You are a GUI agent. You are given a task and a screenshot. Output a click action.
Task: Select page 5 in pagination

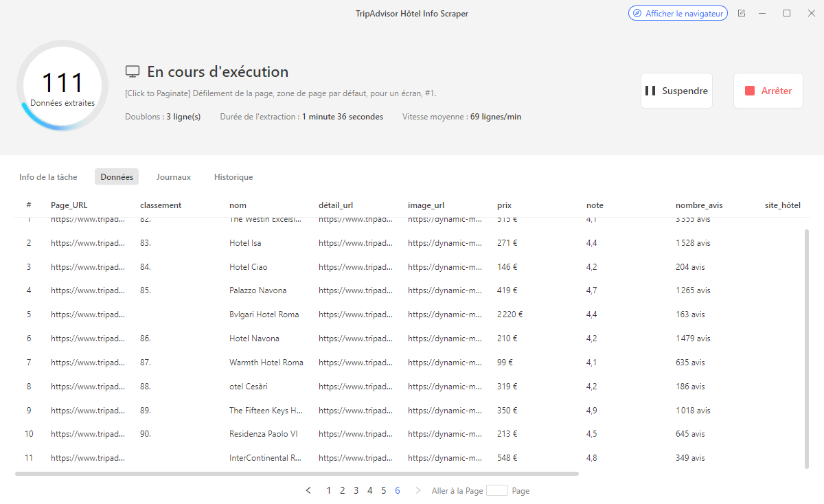[x=384, y=490]
